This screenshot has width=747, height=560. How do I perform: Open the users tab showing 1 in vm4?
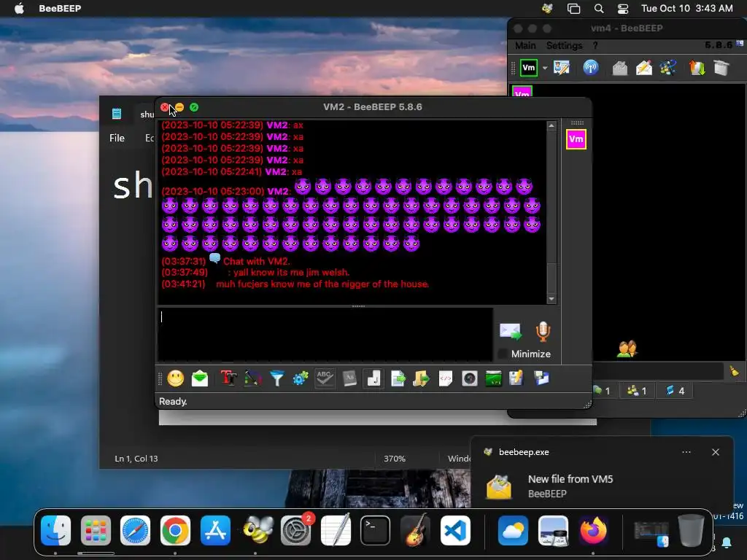[x=637, y=391]
